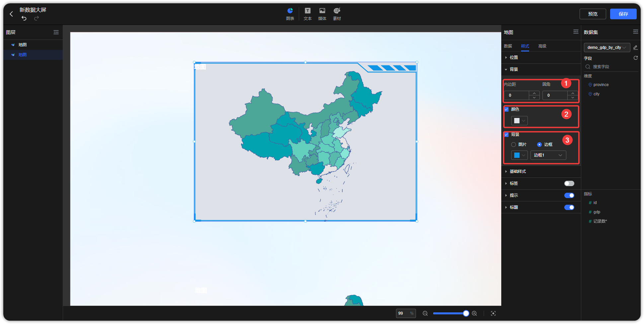Click the 预览 preview button
This screenshot has height=324, width=644.
point(593,14)
